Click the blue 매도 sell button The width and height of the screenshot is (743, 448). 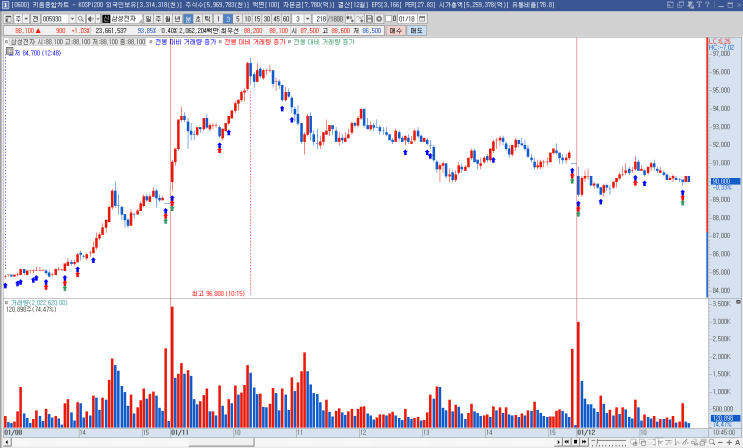pyautogui.click(x=417, y=30)
